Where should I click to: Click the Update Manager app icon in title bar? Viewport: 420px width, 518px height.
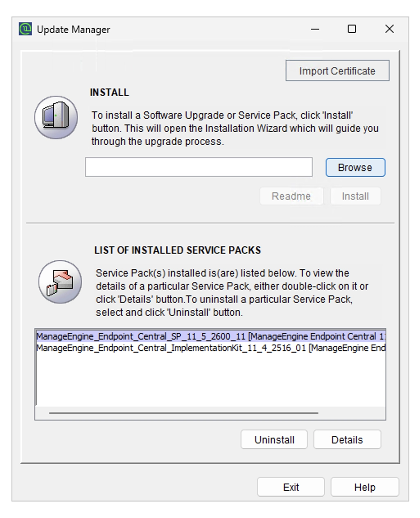(x=25, y=29)
